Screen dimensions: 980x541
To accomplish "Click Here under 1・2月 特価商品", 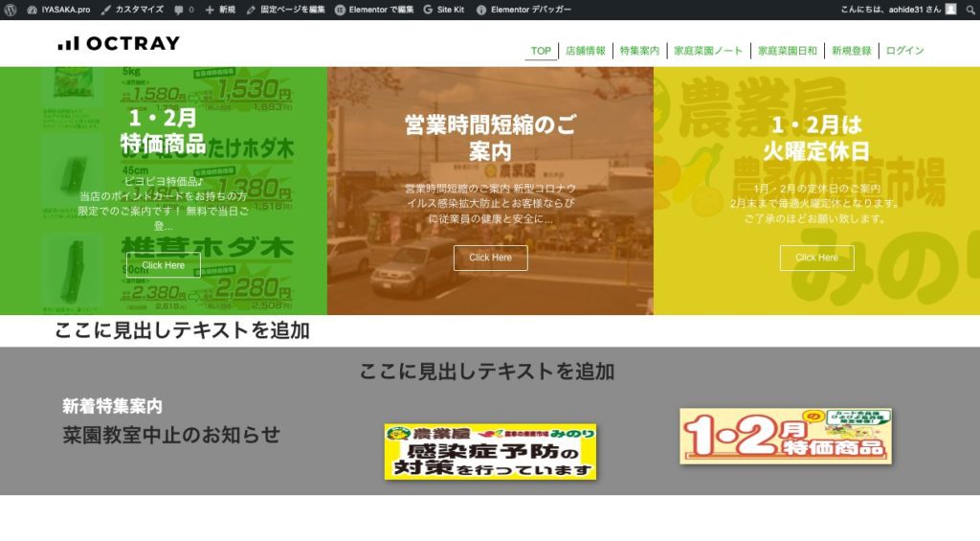I will click(163, 265).
